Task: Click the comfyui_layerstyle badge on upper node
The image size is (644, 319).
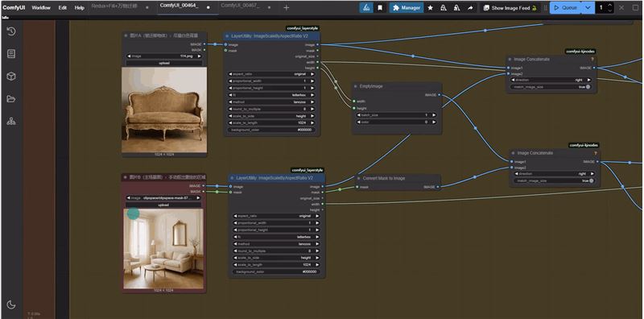Action: tap(303, 28)
